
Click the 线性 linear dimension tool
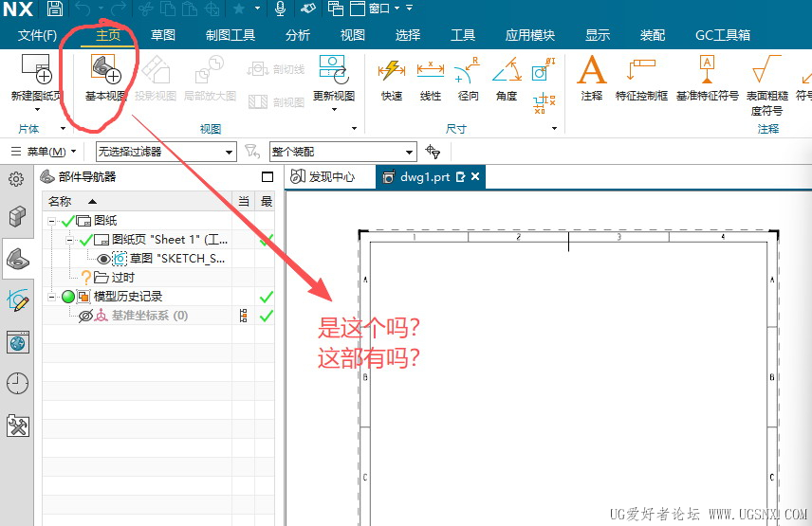[431, 81]
